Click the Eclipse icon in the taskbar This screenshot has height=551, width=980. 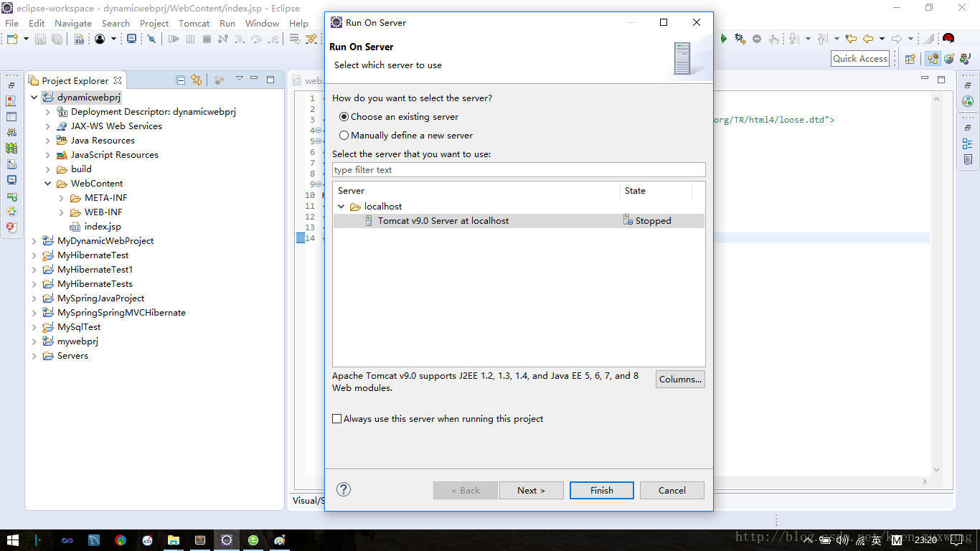[227, 540]
